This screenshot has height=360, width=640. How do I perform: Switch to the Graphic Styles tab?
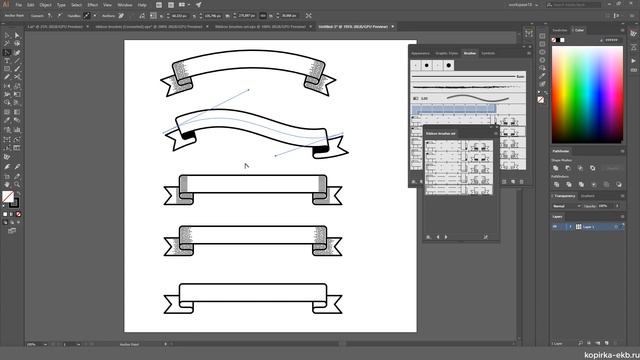tap(447, 53)
